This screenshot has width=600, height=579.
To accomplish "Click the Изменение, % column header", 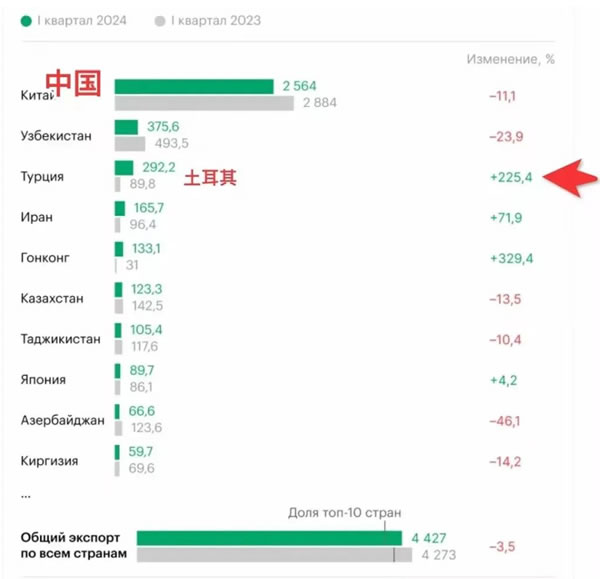I will pos(510,59).
